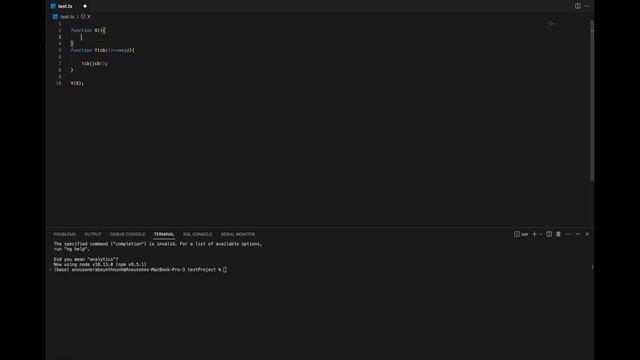
Task: Split the terminal pane
Action: coord(549,234)
